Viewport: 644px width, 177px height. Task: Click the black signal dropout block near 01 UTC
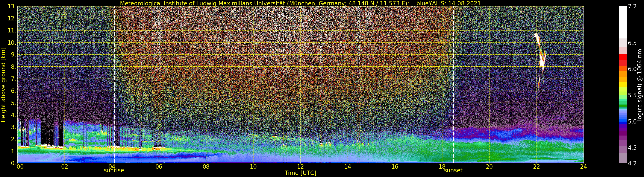(x=47, y=130)
